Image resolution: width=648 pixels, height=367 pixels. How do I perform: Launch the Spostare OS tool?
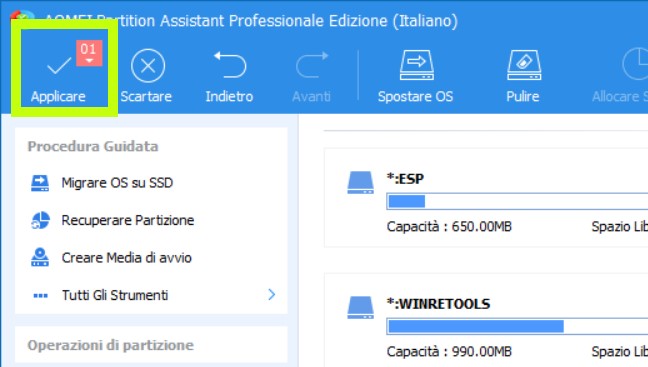coord(416,76)
